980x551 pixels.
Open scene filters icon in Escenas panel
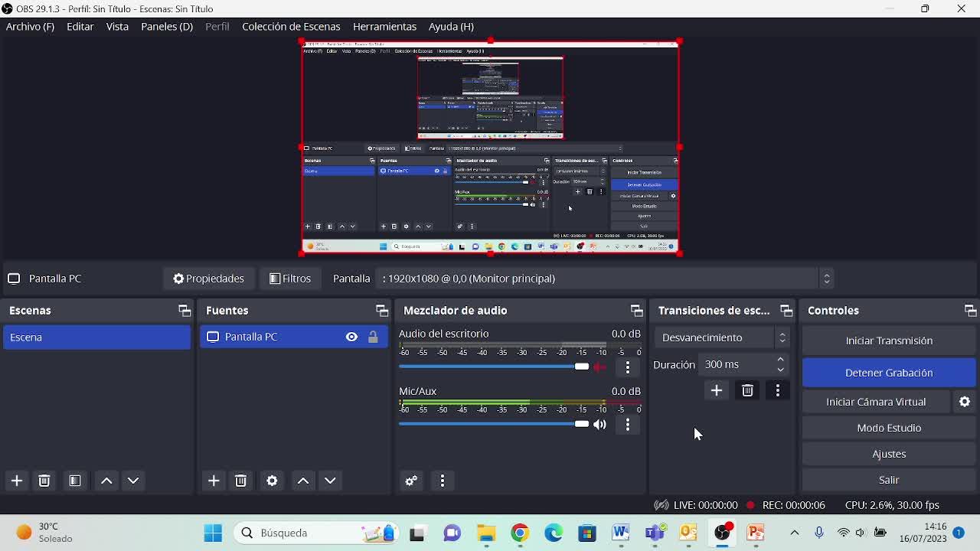(x=75, y=481)
